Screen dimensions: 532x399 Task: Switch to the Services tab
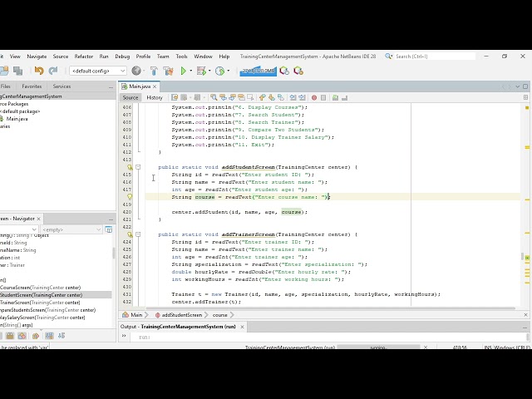[62, 86]
